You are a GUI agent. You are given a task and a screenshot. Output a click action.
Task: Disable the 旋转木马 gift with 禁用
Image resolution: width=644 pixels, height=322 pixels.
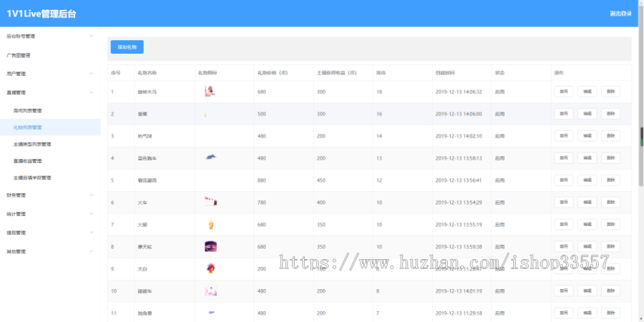[563, 92]
